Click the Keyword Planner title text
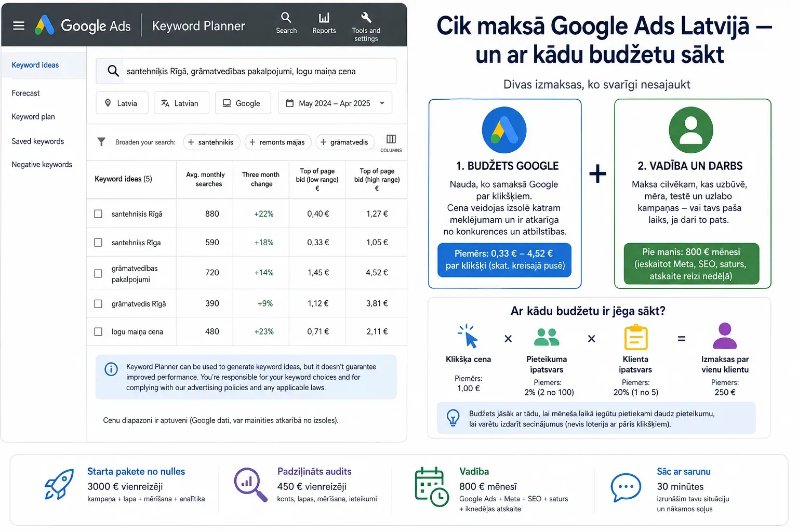This screenshot has height=532, width=798. [198, 25]
